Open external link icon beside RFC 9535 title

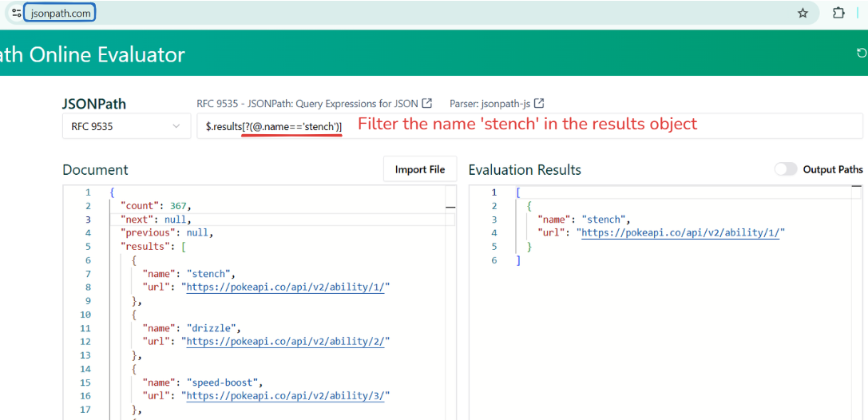coord(427,103)
